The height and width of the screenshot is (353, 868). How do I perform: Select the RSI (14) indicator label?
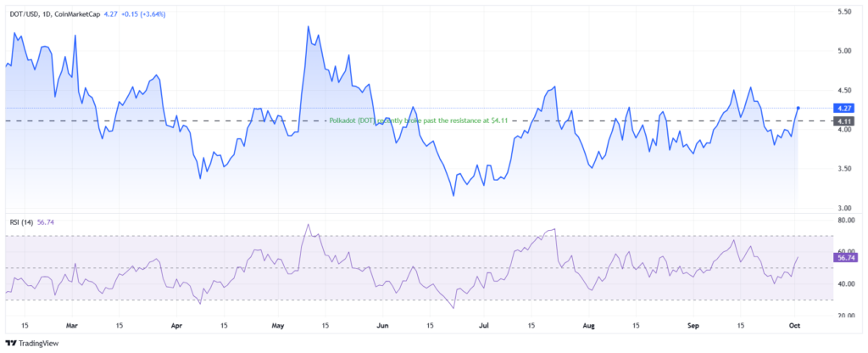[19, 222]
